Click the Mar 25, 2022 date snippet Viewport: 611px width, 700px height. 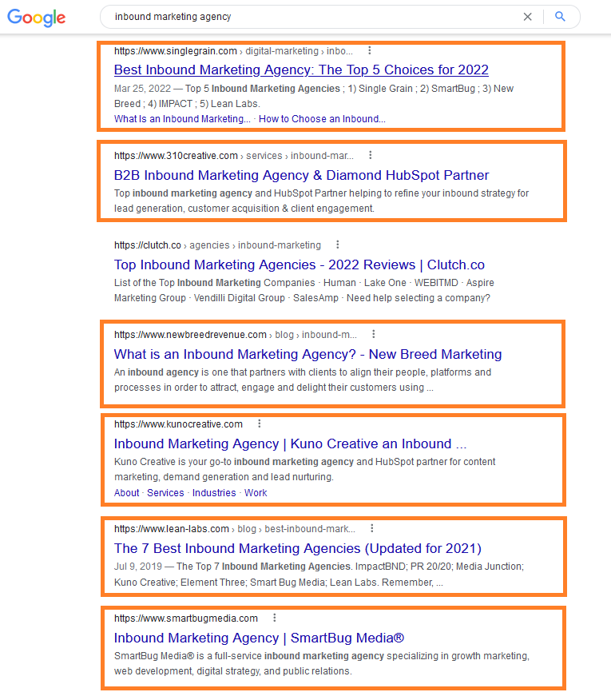point(142,89)
